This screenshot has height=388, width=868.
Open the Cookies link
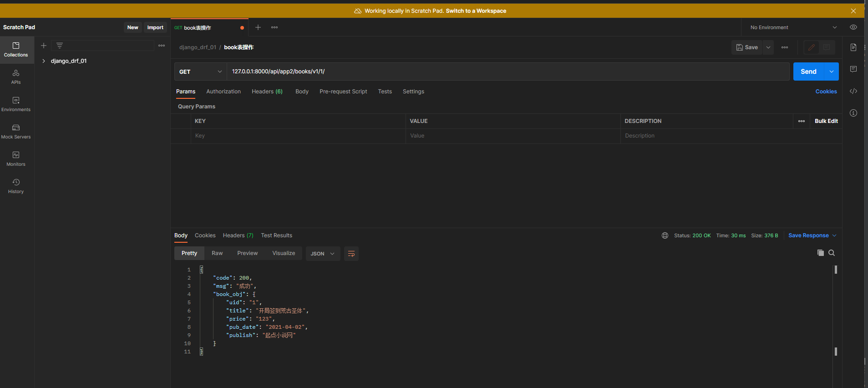826,92
